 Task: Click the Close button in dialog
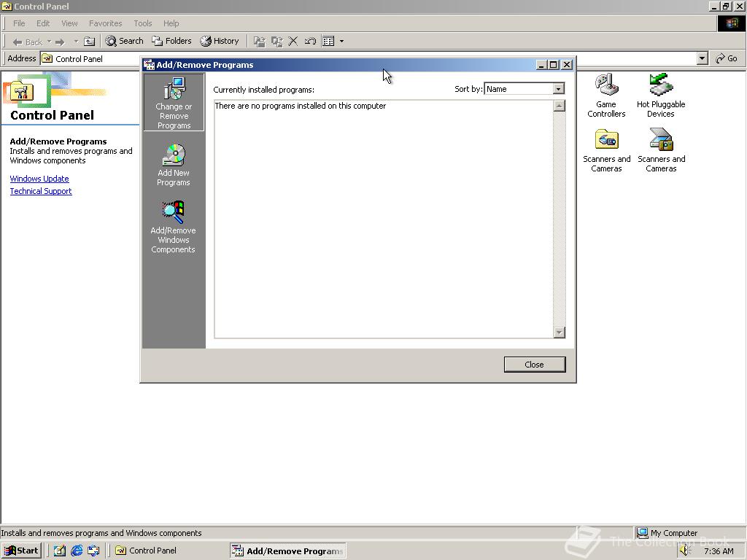pos(535,365)
